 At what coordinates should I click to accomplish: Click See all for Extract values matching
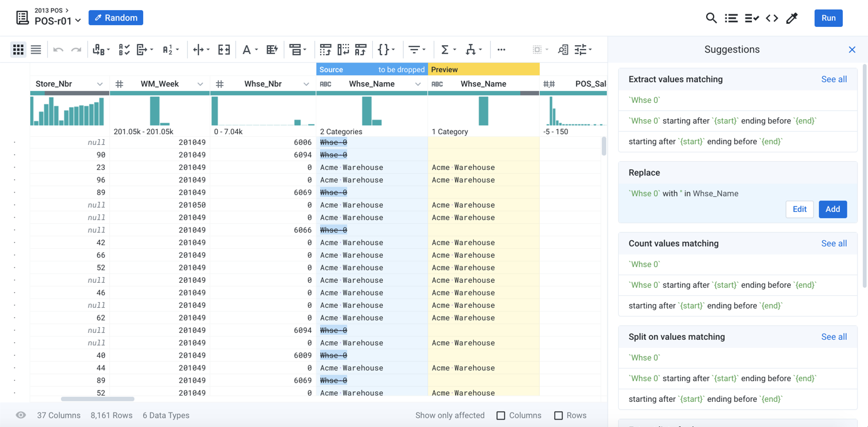(833, 79)
